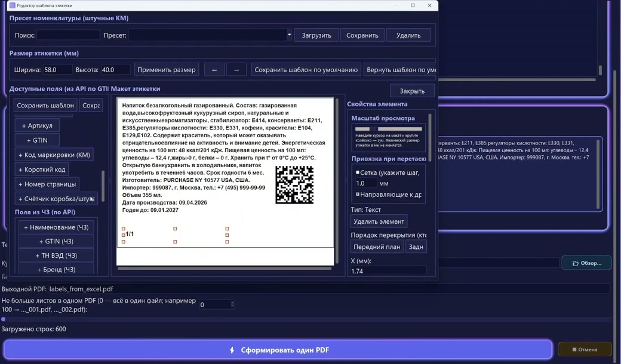The width and height of the screenshot is (621, 364).
Task: Click the Отмена button in main window
Action: pos(585,349)
